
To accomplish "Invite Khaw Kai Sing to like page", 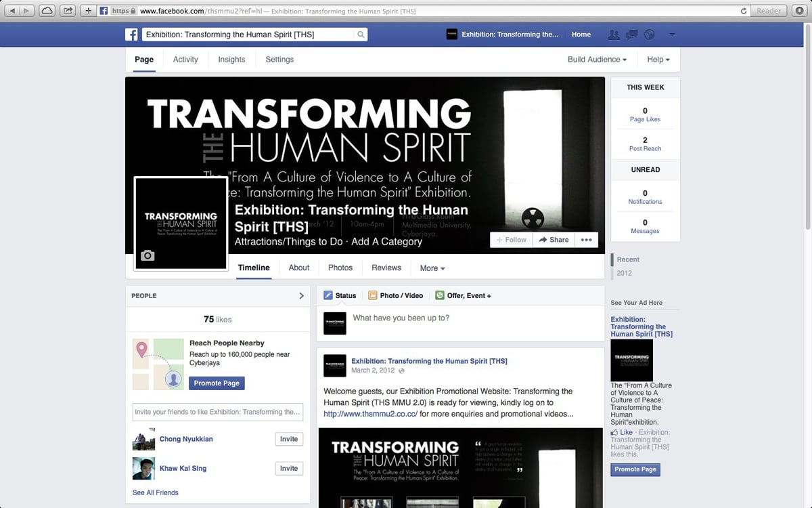I will pos(289,468).
